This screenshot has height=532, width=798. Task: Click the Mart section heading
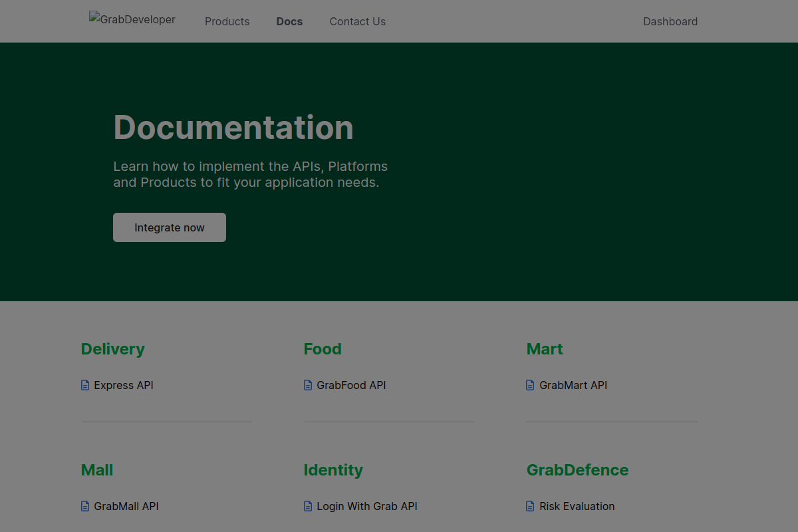pyautogui.click(x=545, y=349)
